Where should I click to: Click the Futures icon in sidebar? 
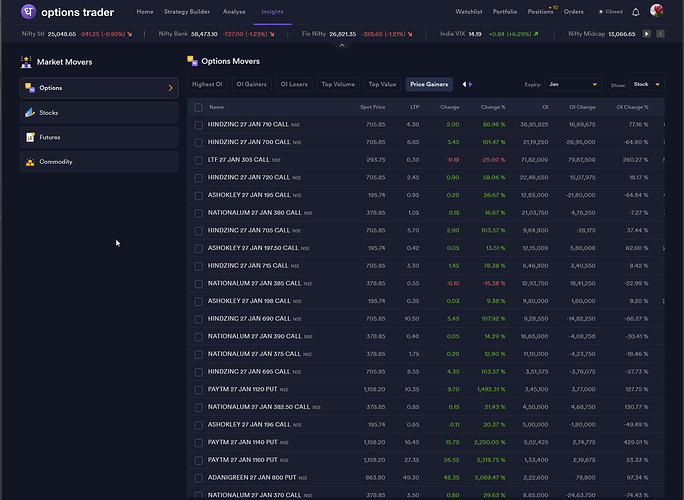30,137
